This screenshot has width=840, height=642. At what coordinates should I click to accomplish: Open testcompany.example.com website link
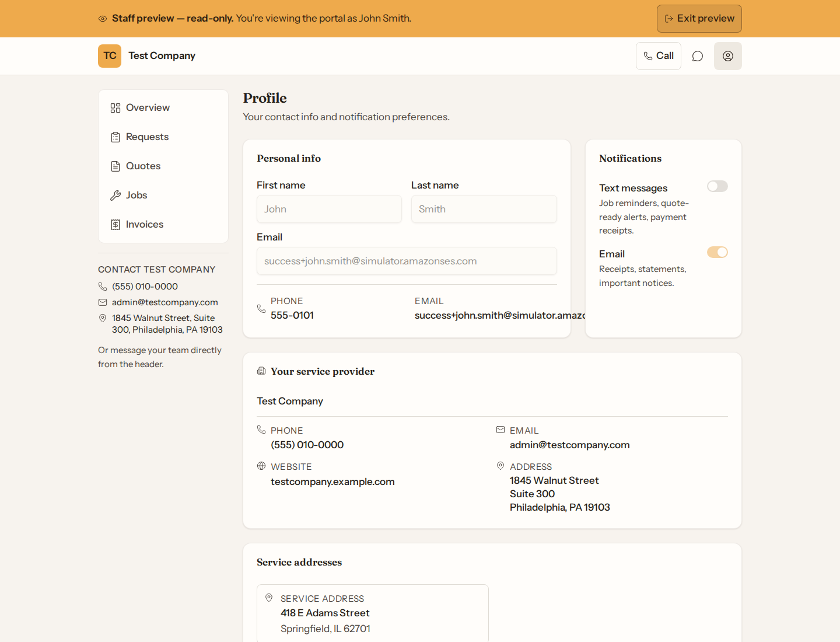[x=332, y=482]
